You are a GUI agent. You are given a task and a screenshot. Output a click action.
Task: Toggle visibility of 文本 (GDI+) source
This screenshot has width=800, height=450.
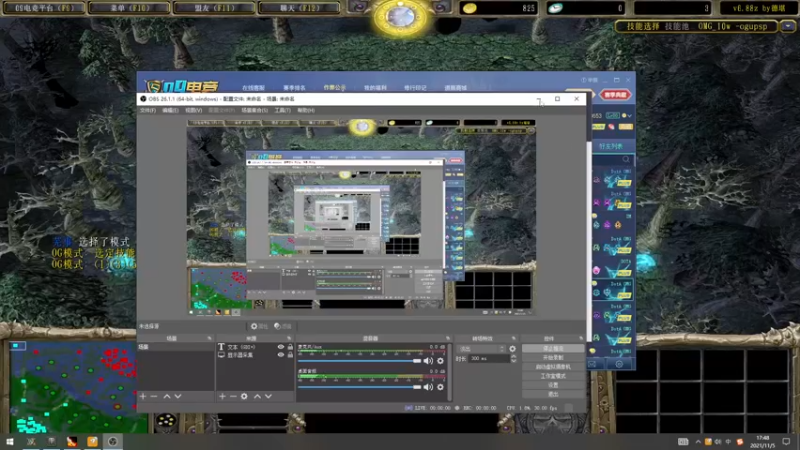pos(281,347)
